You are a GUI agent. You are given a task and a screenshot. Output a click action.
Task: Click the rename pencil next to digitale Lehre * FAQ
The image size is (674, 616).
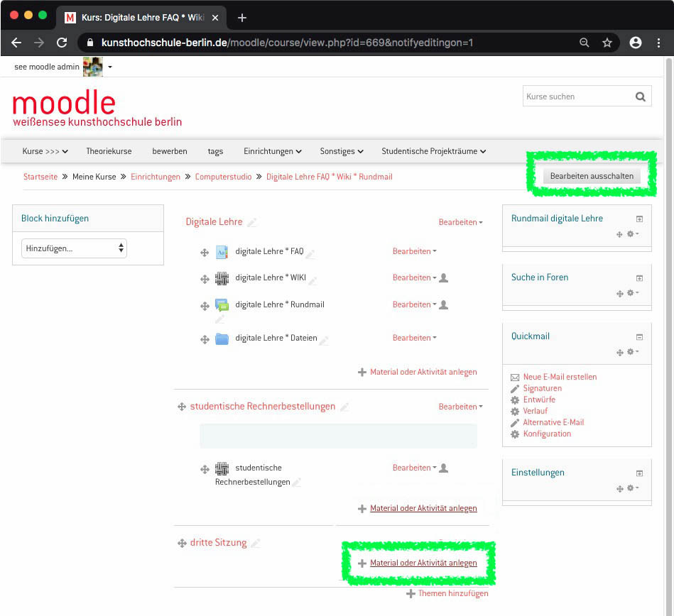coord(310,254)
